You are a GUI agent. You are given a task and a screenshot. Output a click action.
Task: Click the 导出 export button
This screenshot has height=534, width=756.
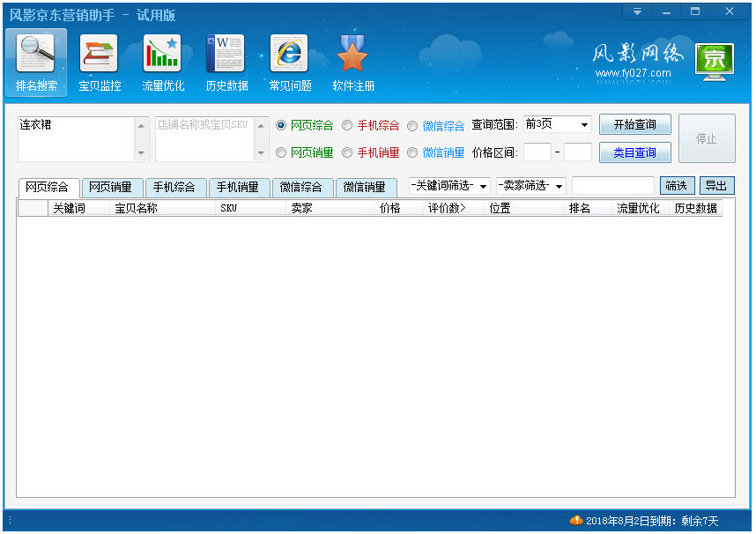point(716,186)
